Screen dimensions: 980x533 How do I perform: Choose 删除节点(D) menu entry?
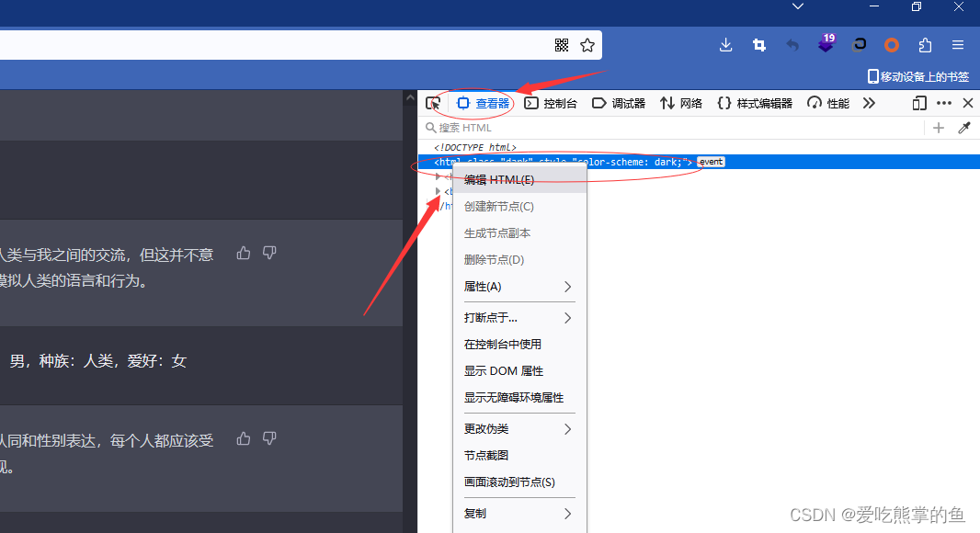click(x=519, y=259)
